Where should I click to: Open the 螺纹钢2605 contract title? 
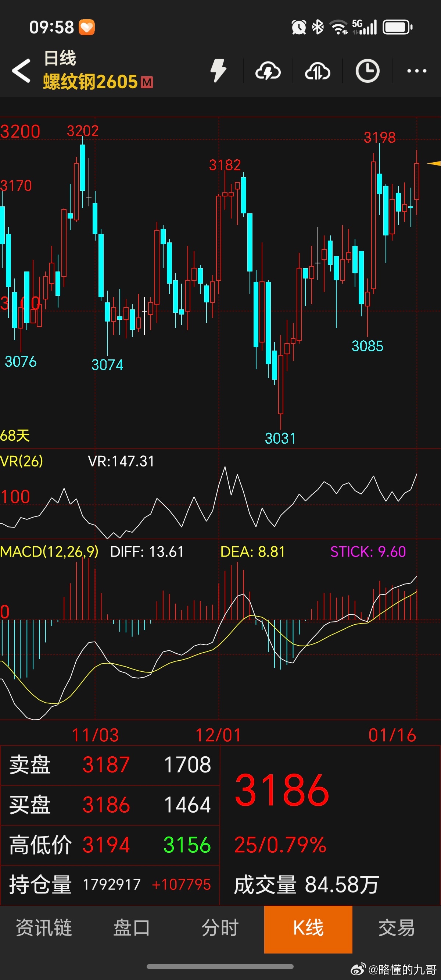click(90, 82)
